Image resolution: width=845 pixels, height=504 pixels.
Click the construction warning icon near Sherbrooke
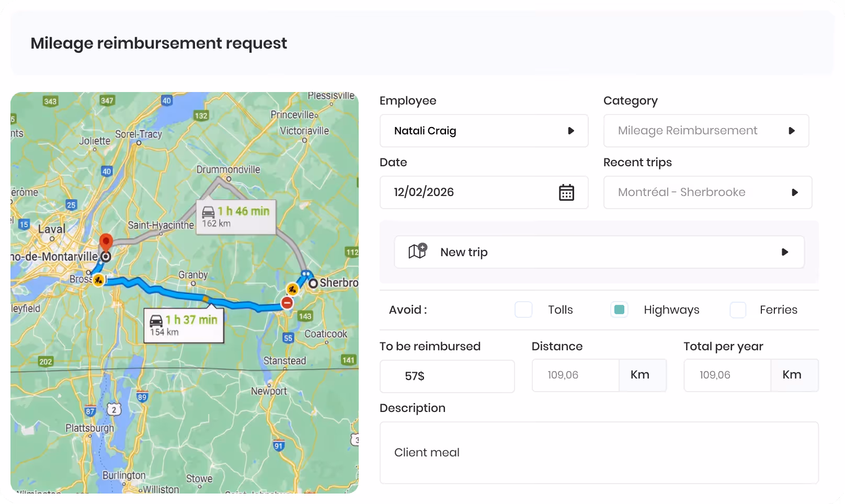click(x=292, y=289)
